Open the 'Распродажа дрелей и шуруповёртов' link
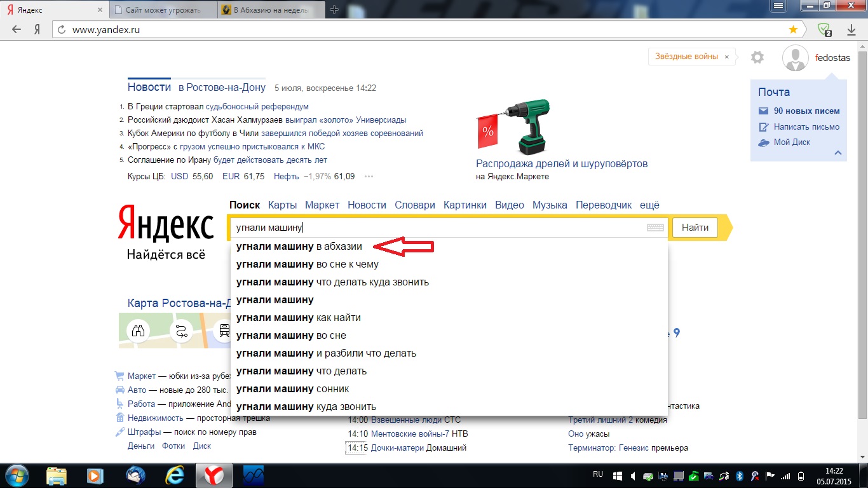This screenshot has width=868, height=499. [562, 163]
